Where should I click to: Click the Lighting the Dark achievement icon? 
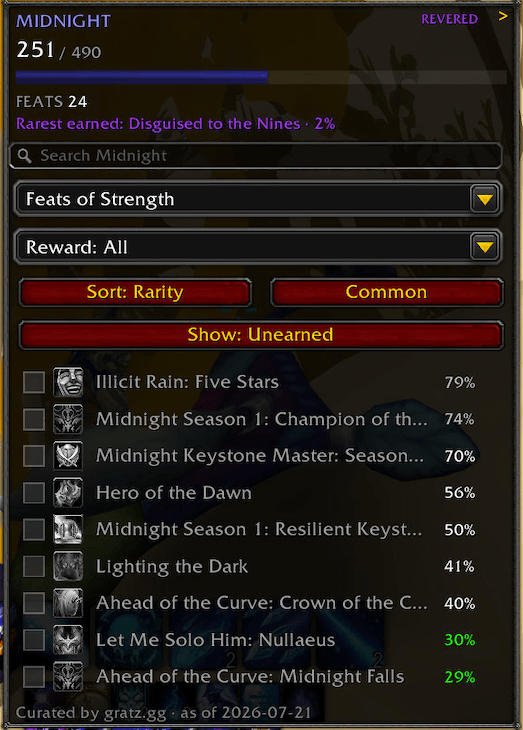68,566
